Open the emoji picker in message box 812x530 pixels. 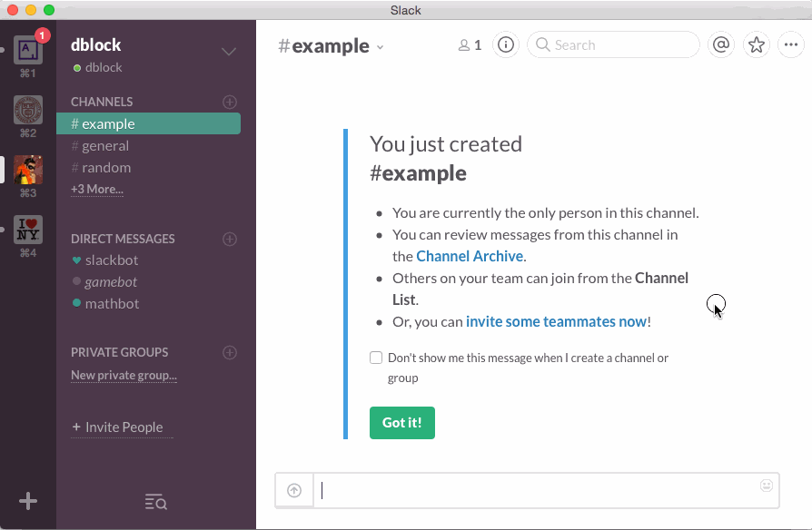coord(767,485)
